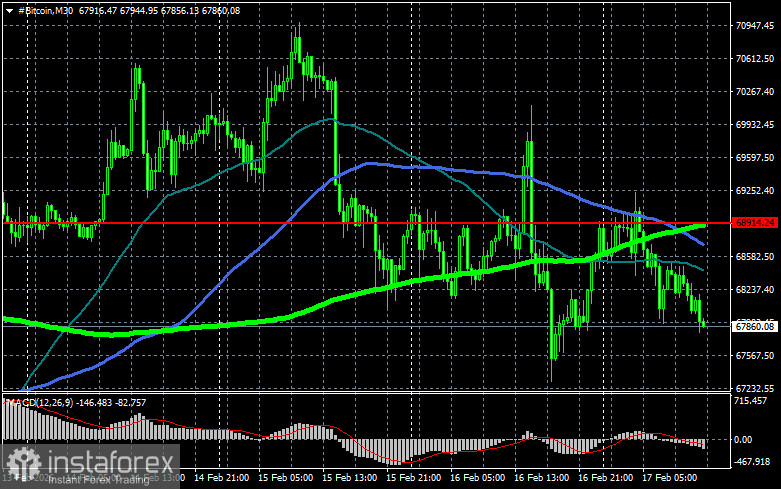The image size is (781, 489).
Task: Click the #Bitcoin,M30 chart title
Action: tap(45, 10)
